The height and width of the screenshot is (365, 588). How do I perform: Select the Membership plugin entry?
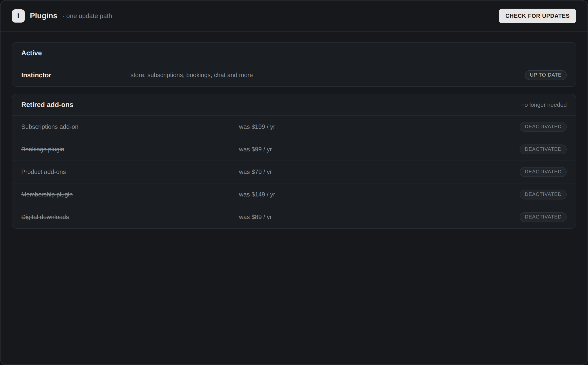[x=47, y=194]
